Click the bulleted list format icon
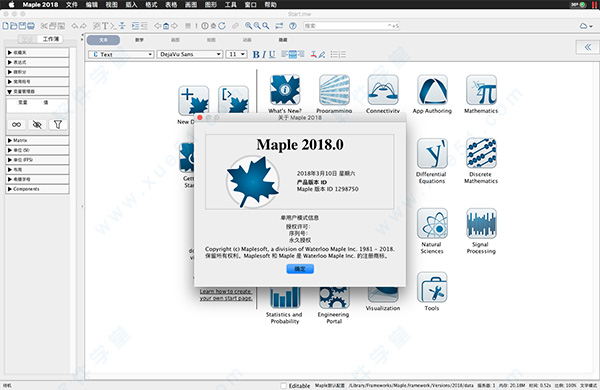 click(x=334, y=54)
